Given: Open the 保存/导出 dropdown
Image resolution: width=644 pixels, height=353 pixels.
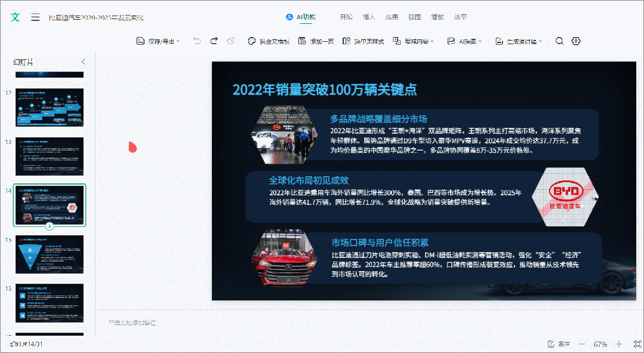Looking at the screenshot, I should tap(158, 41).
